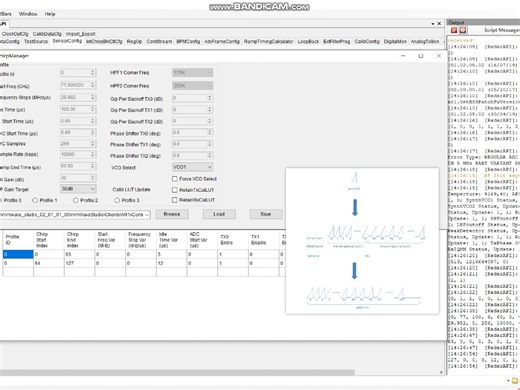Click the Ramp End Time spinner arrows

pos(93,166)
